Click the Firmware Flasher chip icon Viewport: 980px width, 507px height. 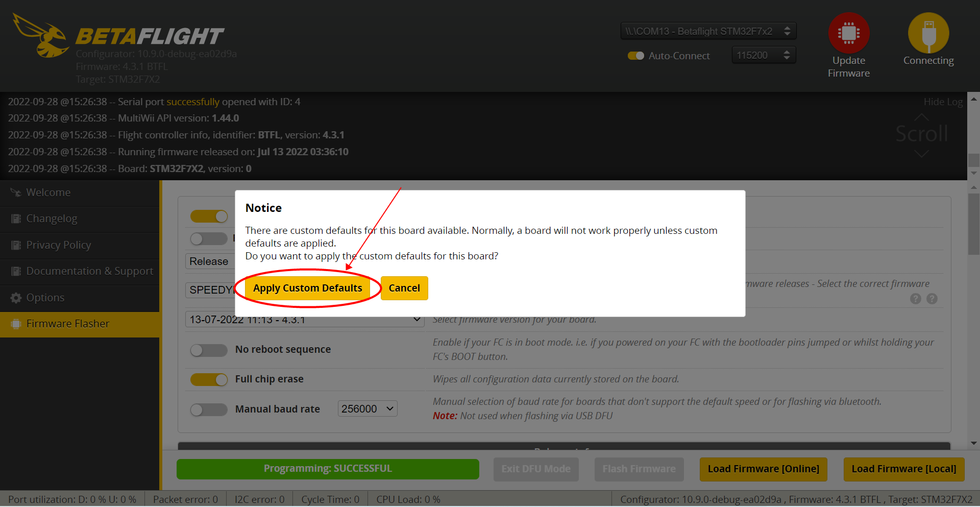tap(16, 324)
